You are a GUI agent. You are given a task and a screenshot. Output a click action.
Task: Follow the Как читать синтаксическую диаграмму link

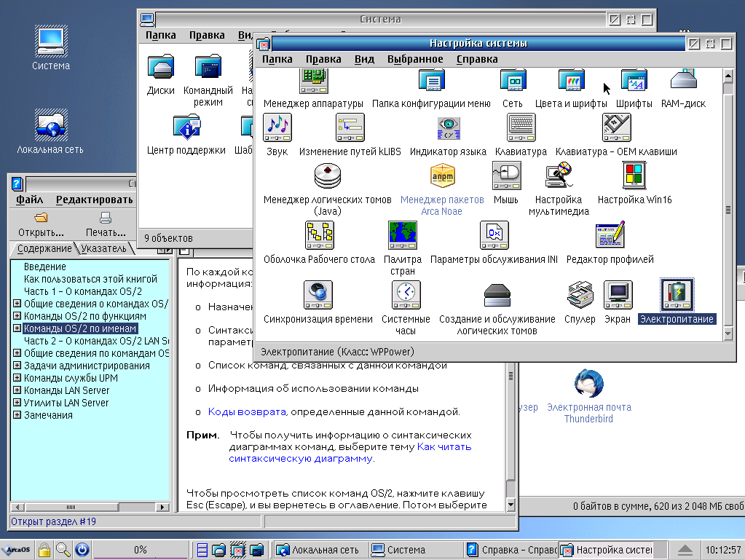(350, 453)
